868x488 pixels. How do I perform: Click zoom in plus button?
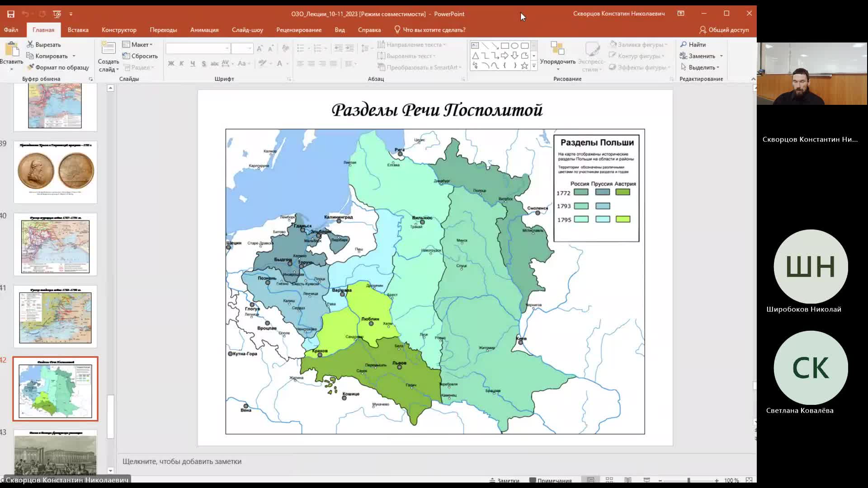coord(717,480)
